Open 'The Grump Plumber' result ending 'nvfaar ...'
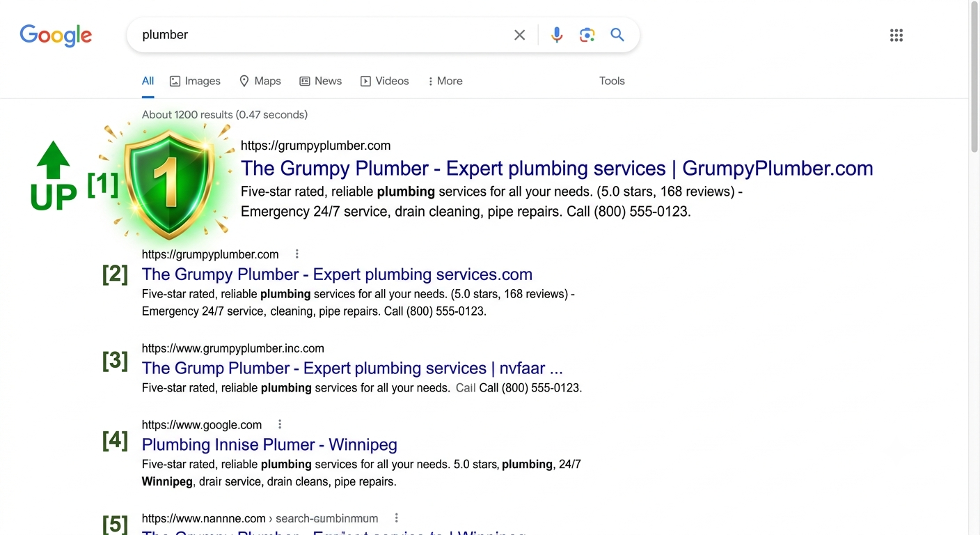Screen dimensions: 980x535 coord(352,369)
